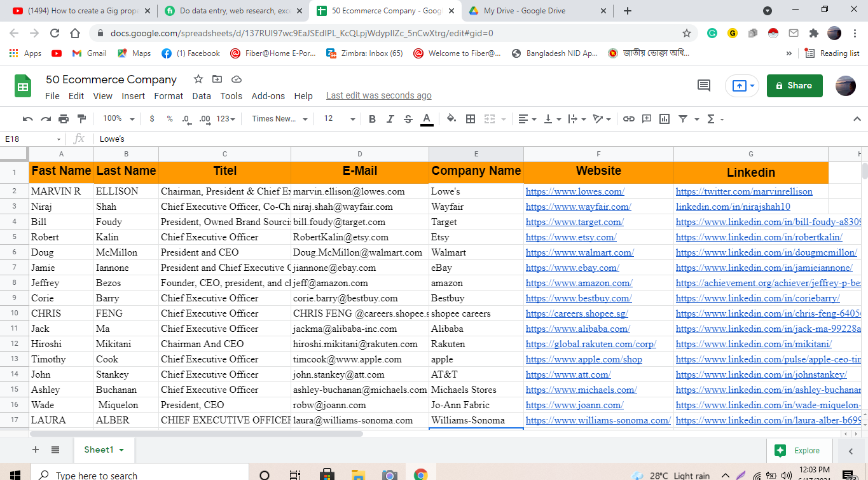Open comment history icon
Viewport: 868px width, 480px height.
(x=704, y=85)
